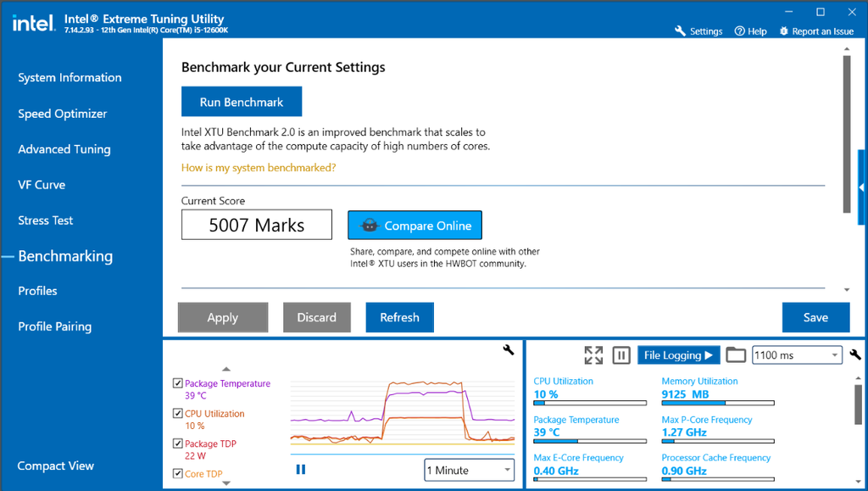Uncheck CPU Utilization graph series
This screenshot has height=491, width=868.
coord(178,413)
